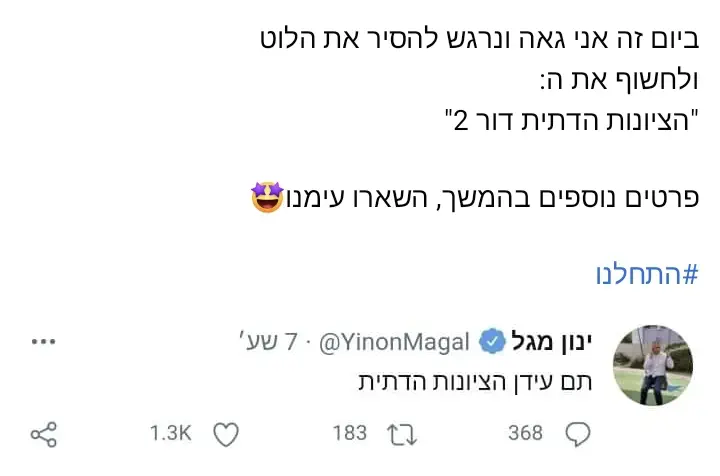Screen dimensions: 720x476
Task: Click the 368 replies count
Action: coord(524,433)
